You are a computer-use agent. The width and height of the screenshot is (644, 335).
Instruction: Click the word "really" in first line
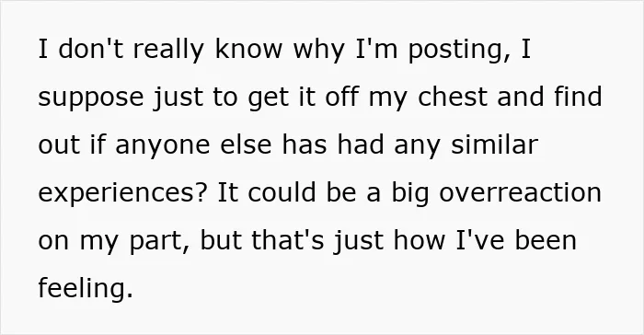(x=168, y=50)
